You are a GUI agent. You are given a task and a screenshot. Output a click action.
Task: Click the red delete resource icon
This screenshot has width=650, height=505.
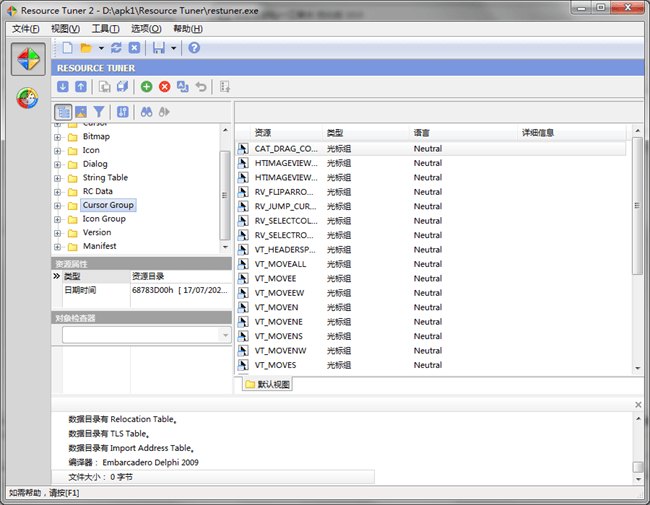(x=165, y=87)
